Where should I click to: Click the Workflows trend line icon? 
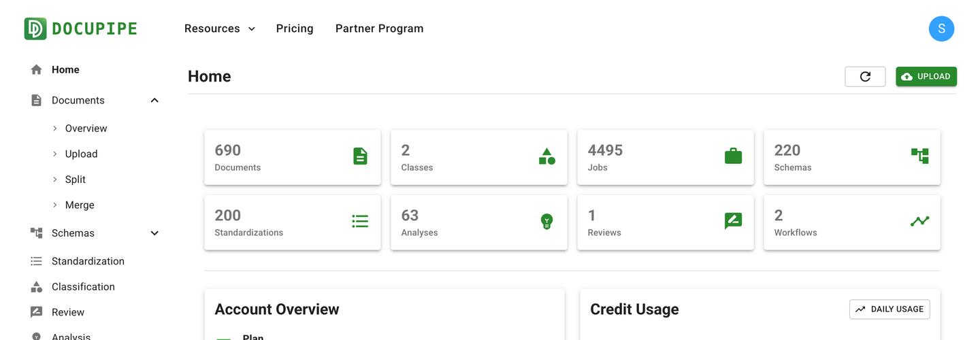pyautogui.click(x=919, y=222)
